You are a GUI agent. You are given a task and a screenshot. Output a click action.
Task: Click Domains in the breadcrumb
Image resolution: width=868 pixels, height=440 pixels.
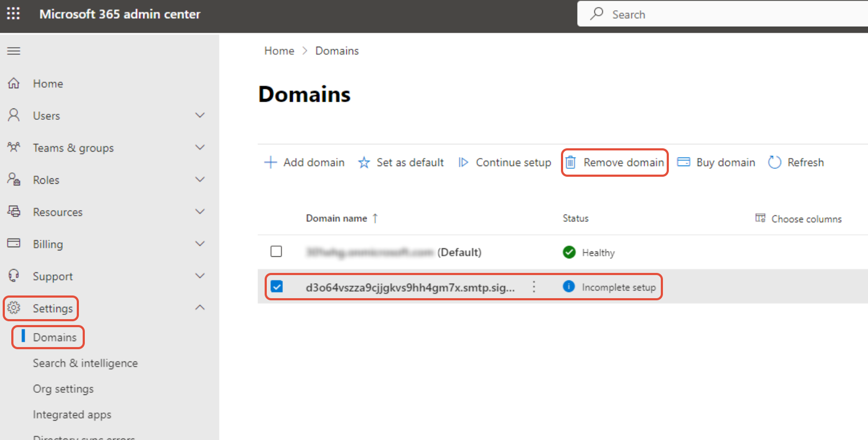pos(337,51)
